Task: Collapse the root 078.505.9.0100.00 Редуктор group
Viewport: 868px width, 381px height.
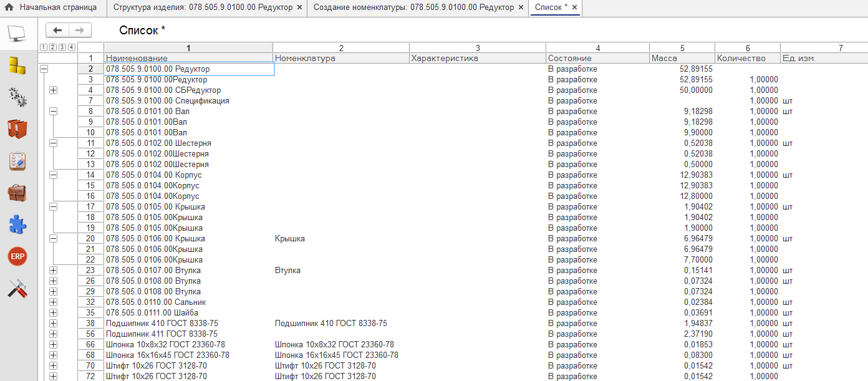Action: 44,69
